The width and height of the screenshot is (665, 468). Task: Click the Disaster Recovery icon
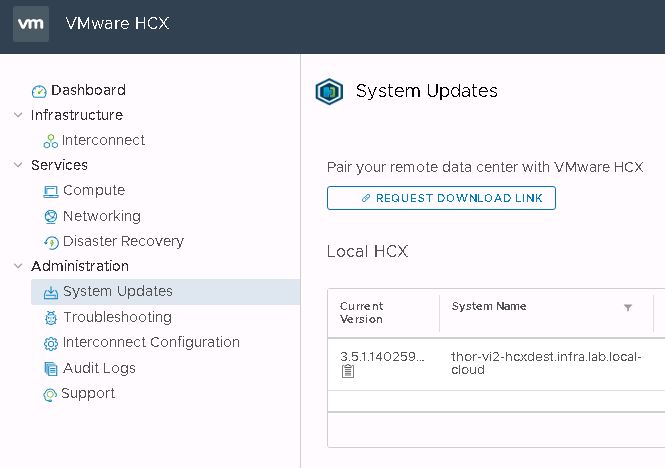pos(51,242)
